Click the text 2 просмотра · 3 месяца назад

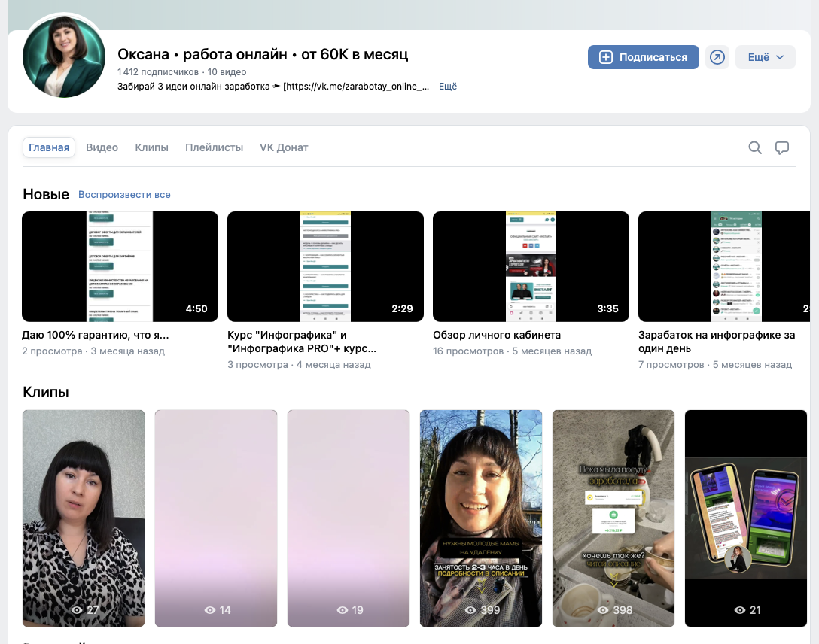point(93,351)
